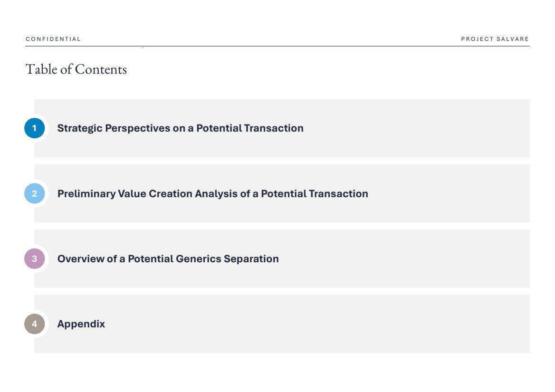Click the purple number 3 circle
The height and width of the screenshot is (392, 555).
pyautogui.click(x=34, y=259)
